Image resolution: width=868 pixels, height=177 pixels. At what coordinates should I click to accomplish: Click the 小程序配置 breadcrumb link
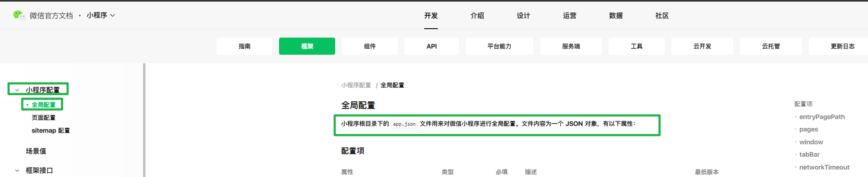(x=356, y=85)
